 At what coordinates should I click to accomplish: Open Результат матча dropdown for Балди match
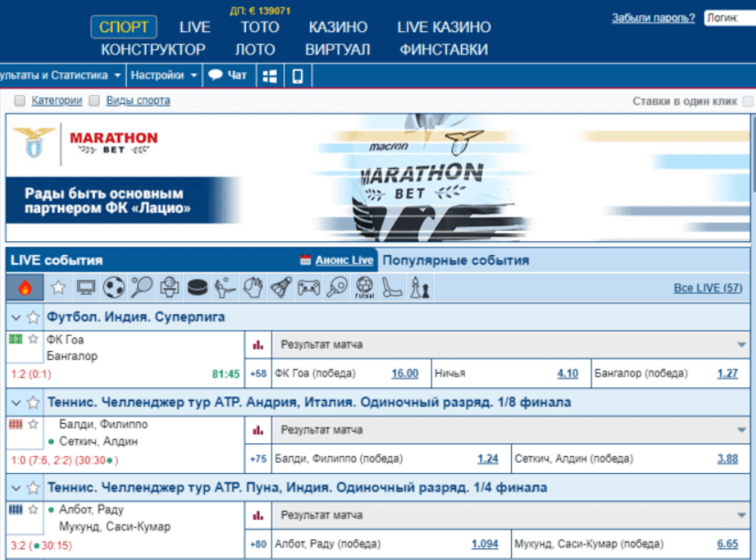tap(511, 430)
